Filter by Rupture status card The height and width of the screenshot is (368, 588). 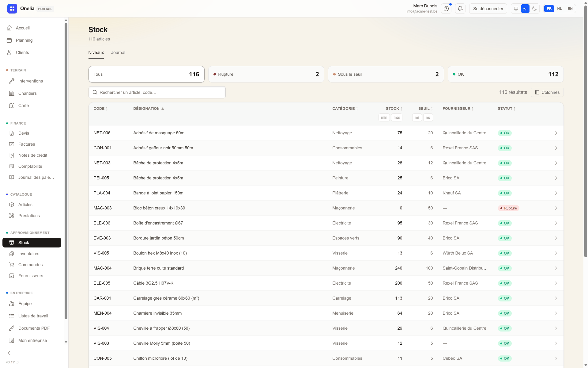(x=266, y=74)
